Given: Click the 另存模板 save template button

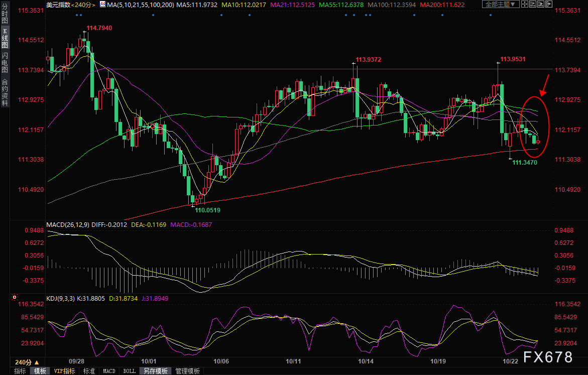Looking at the screenshot, I should pyautogui.click(x=155, y=371).
